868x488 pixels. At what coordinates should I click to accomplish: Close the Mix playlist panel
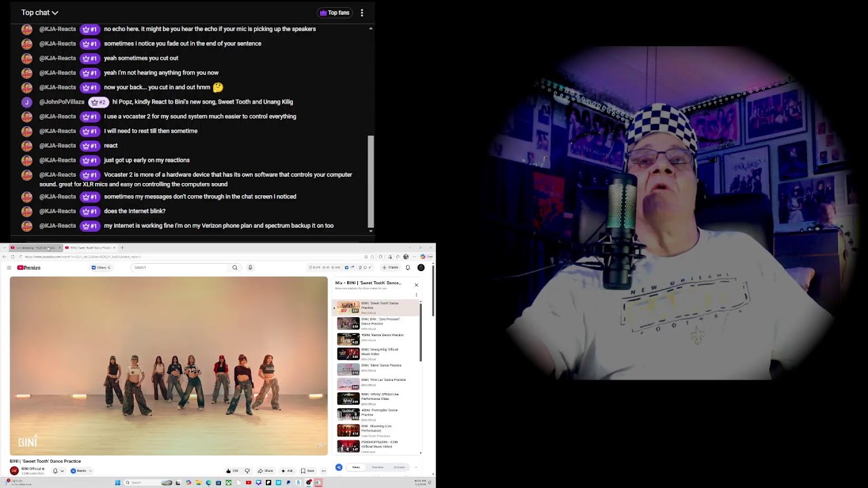click(x=416, y=285)
